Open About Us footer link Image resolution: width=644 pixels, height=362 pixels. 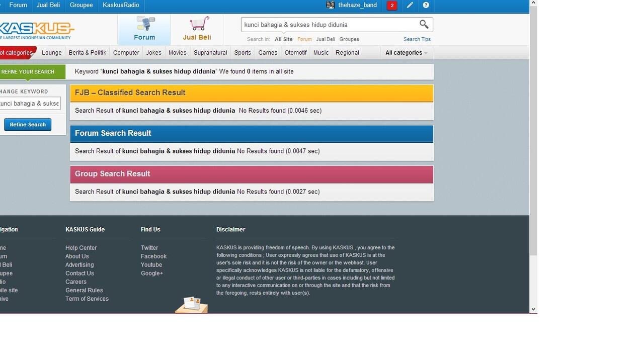[77, 256]
